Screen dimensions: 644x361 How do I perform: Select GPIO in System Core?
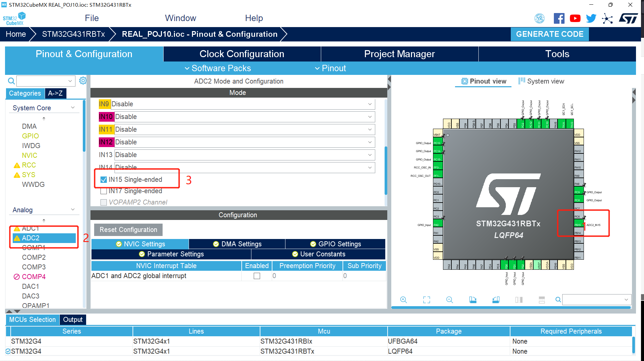(x=30, y=136)
